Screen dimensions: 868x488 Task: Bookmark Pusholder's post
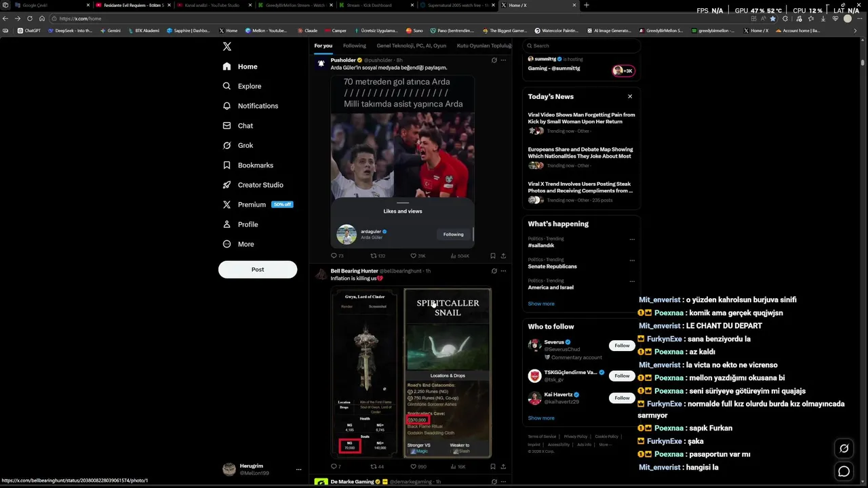(493, 256)
